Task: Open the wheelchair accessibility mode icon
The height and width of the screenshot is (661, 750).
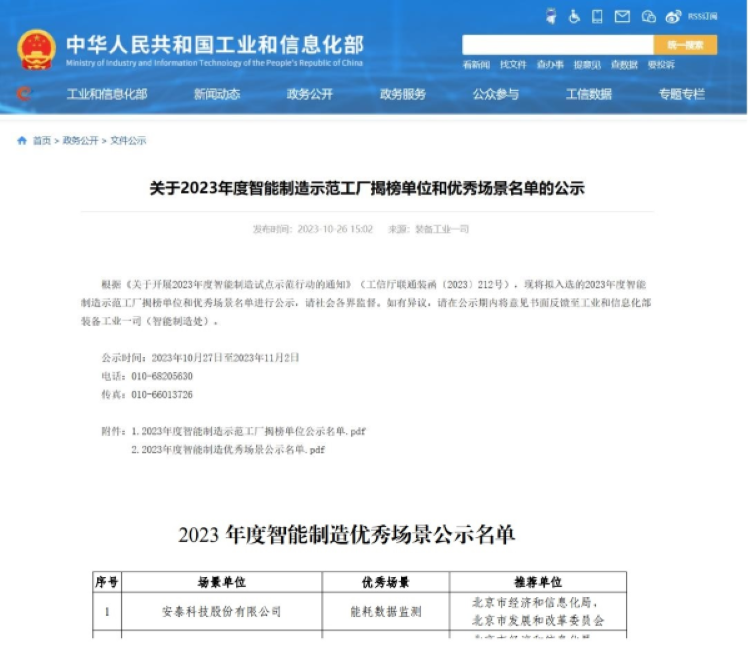Action: 574,16
